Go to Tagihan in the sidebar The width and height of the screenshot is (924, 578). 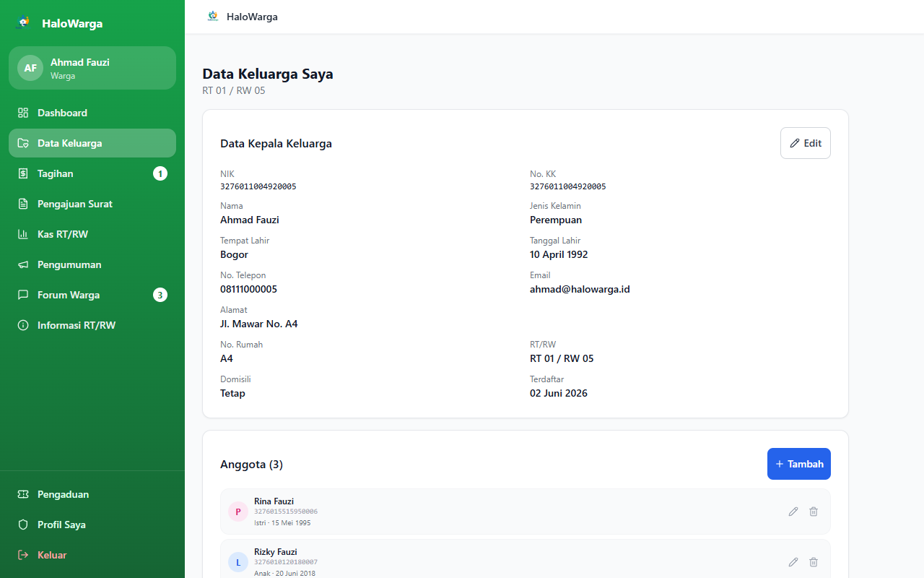click(x=92, y=173)
